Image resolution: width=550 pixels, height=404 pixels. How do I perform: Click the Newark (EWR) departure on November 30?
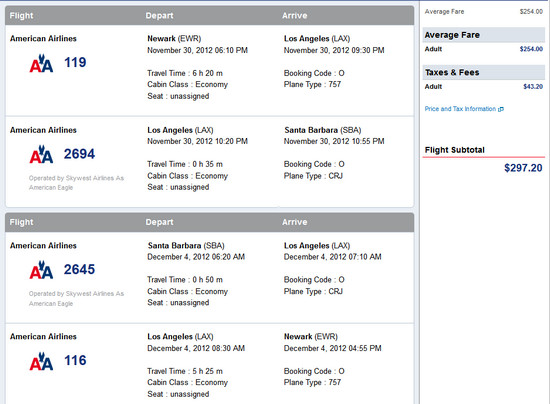click(x=174, y=39)
